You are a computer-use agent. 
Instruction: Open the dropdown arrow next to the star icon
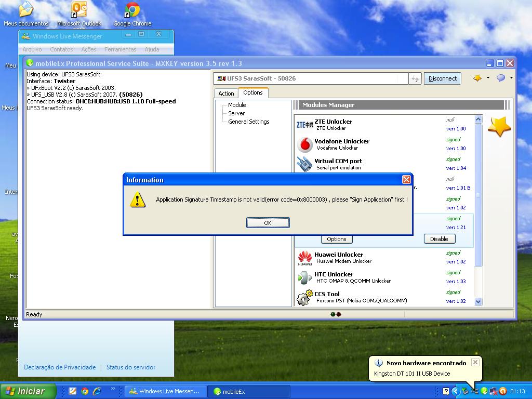488,78
